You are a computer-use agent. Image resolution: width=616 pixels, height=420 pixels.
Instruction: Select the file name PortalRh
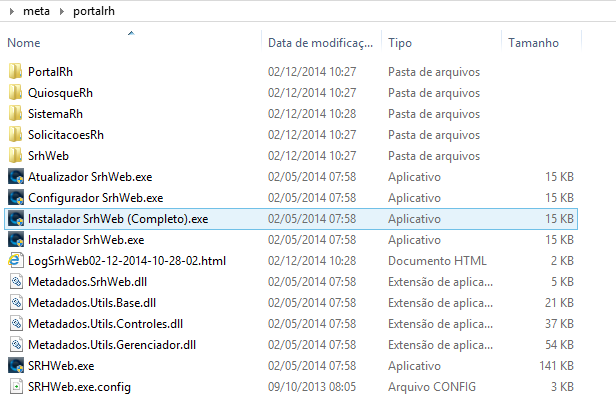coord(50,72)
